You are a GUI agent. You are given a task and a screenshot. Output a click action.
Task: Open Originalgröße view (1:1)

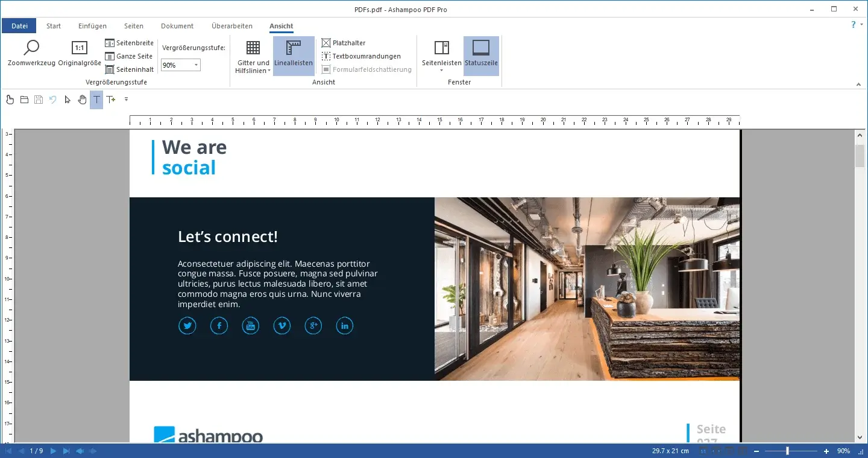click(x=79, y=53)
